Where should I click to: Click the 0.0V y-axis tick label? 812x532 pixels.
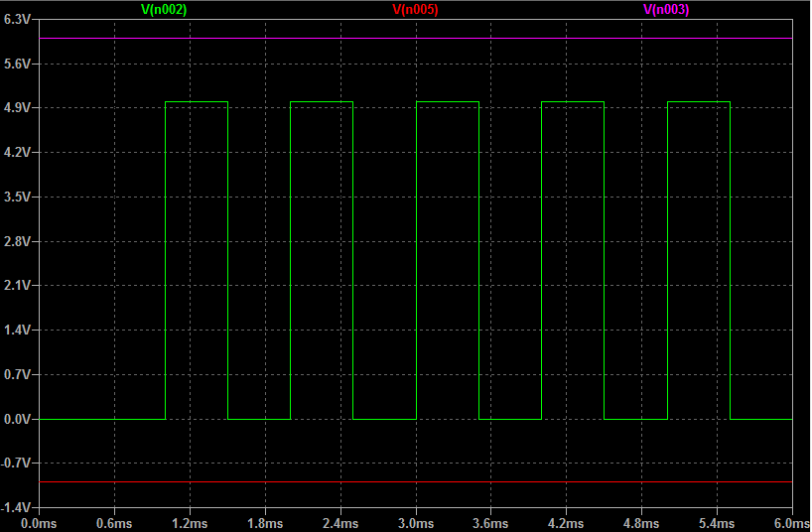click(x=18, y=420)
